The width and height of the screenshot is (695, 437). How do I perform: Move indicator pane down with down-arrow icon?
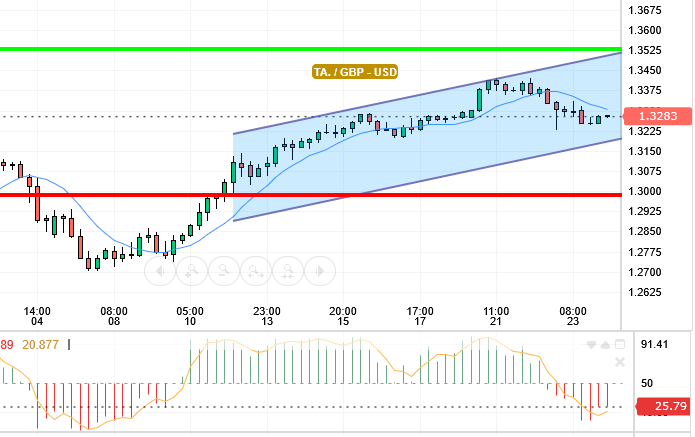click(591, 345)
